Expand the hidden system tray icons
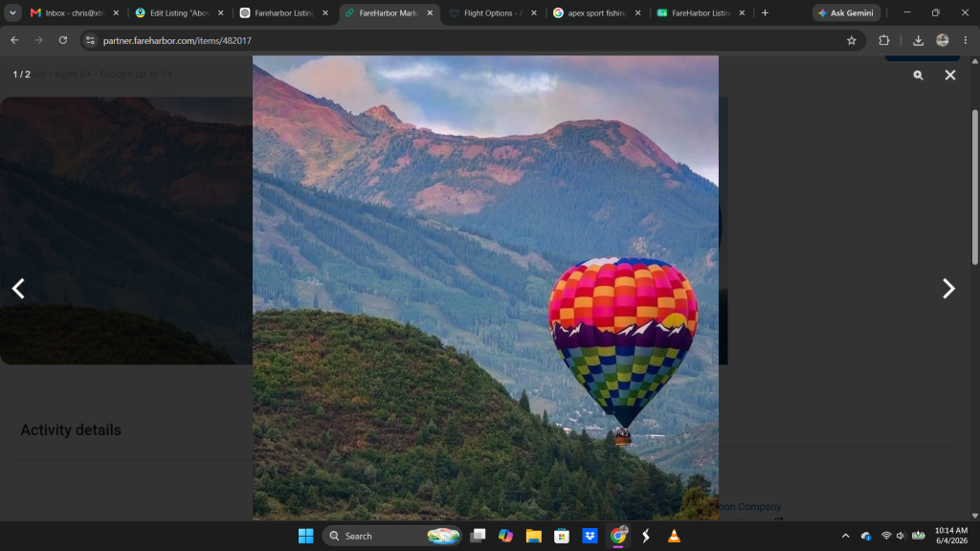The height and width of the screenshot is (551, 980). coord(846,536)
